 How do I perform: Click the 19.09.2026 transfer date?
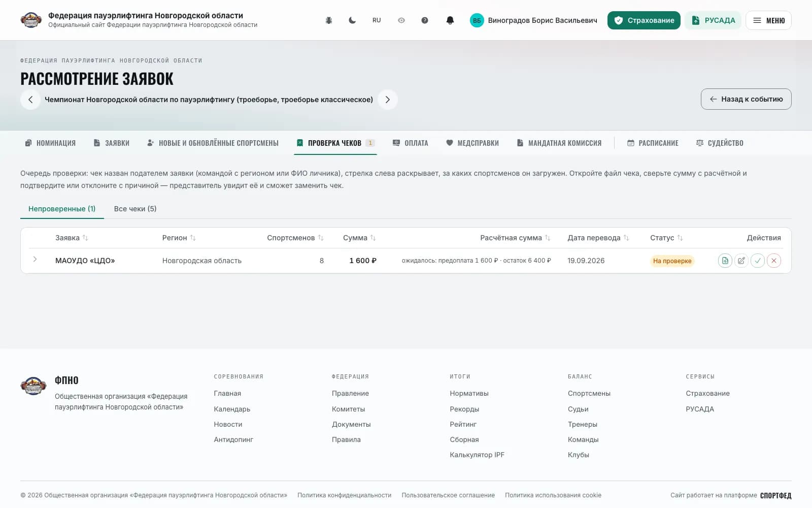pyautogui.click(x=586, y=261)
